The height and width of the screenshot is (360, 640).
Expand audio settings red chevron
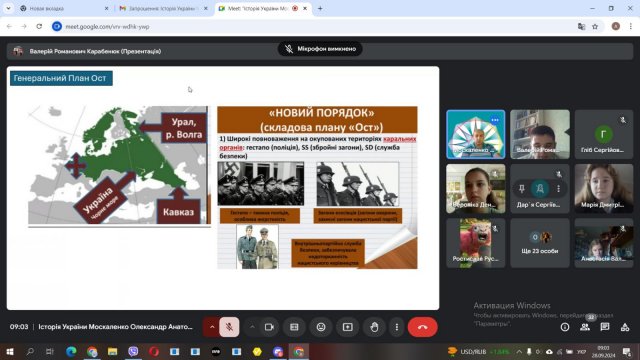coord(211,327)
